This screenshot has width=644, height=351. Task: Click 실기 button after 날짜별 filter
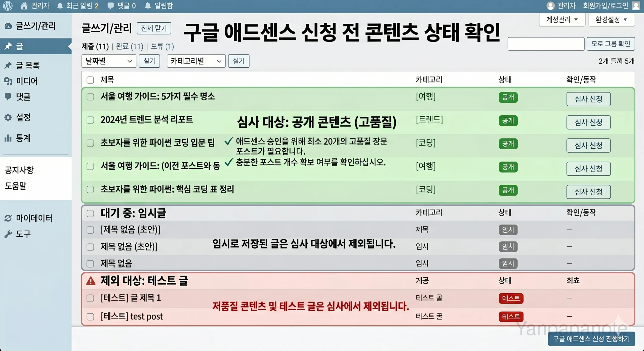[149, 61]
